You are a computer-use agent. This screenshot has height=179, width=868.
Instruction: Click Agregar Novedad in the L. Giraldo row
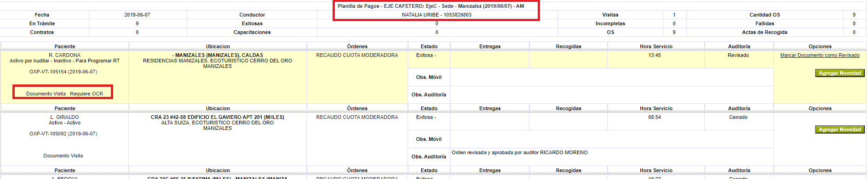839,129
